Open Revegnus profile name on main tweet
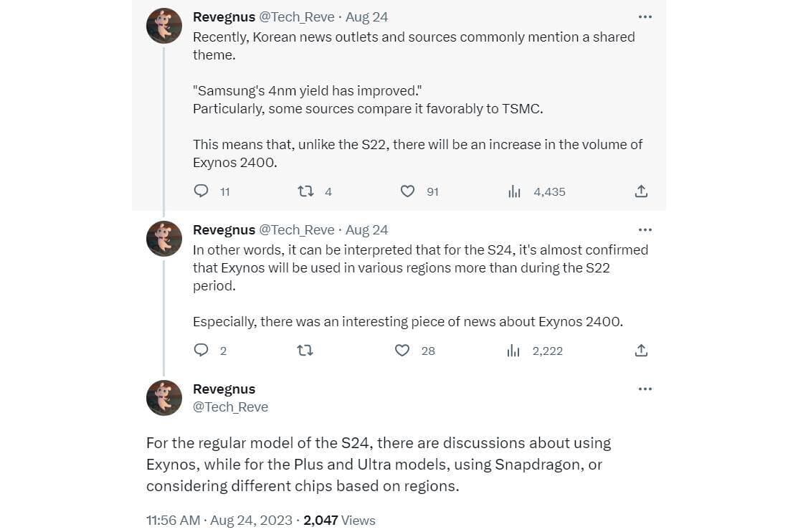This screenshot has width=798, height=532. [x=224, y=389]
